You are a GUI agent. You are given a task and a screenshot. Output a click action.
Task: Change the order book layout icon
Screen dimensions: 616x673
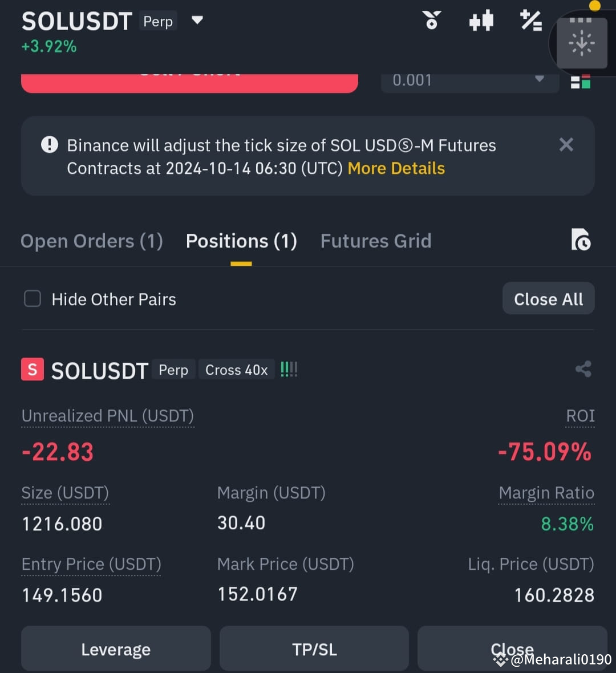(x=581, y=82)
